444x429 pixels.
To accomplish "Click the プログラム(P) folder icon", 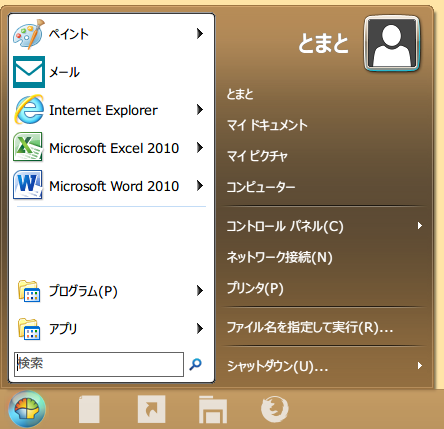I will pos(29,291).
